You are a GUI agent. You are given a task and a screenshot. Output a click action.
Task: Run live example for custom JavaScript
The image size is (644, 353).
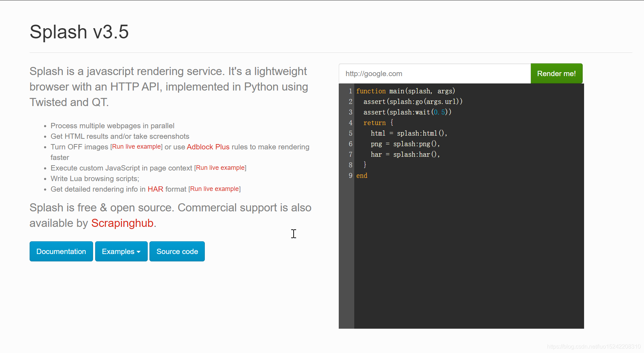220,168
